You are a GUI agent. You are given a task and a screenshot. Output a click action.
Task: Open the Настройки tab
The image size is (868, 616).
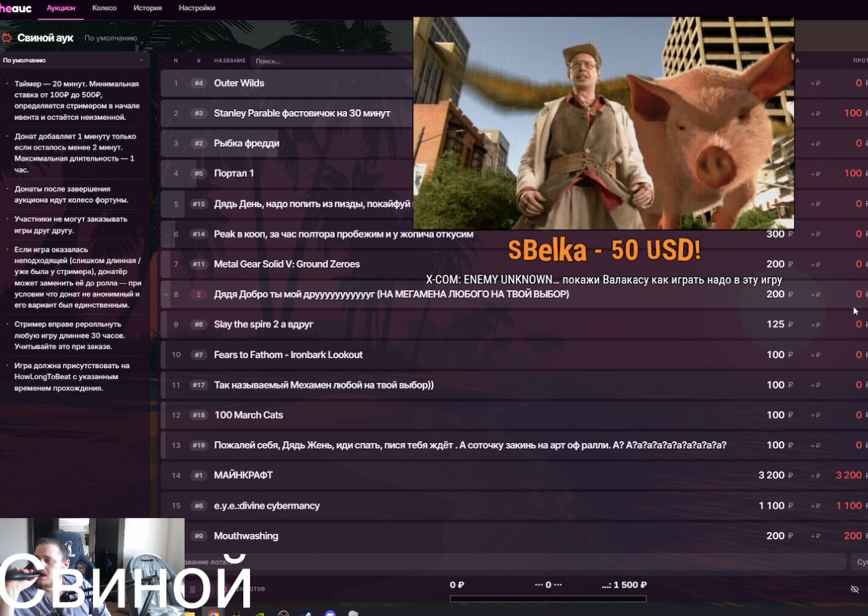click(x=197, y=8)
